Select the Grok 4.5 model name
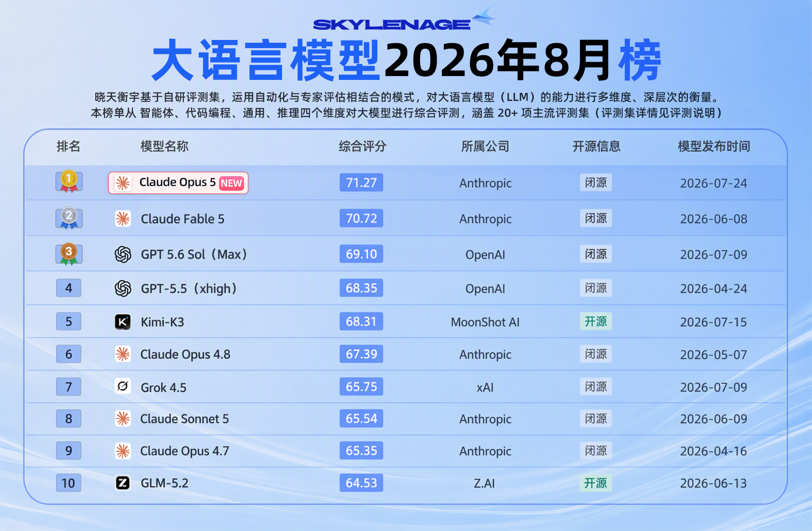Image resolution: width=812 pixels, height=531 pixels. pyautogui.click(x=163, y=388)
